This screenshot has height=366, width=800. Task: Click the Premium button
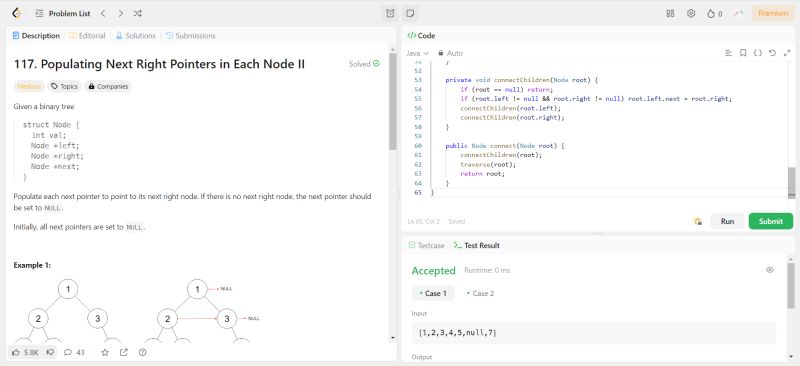point(773,14)
